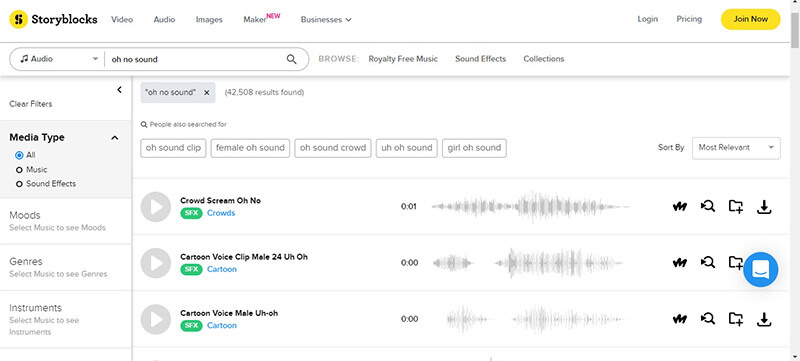This screenshot has height=361, width=800.
Task: Find similar to Cartoon Voice Clip Male 24
Action: (708, 263)
